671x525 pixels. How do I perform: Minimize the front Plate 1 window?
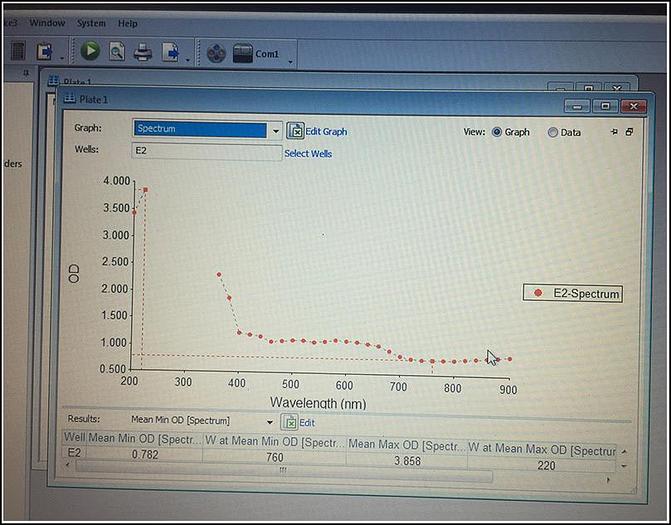pos(576,106)
